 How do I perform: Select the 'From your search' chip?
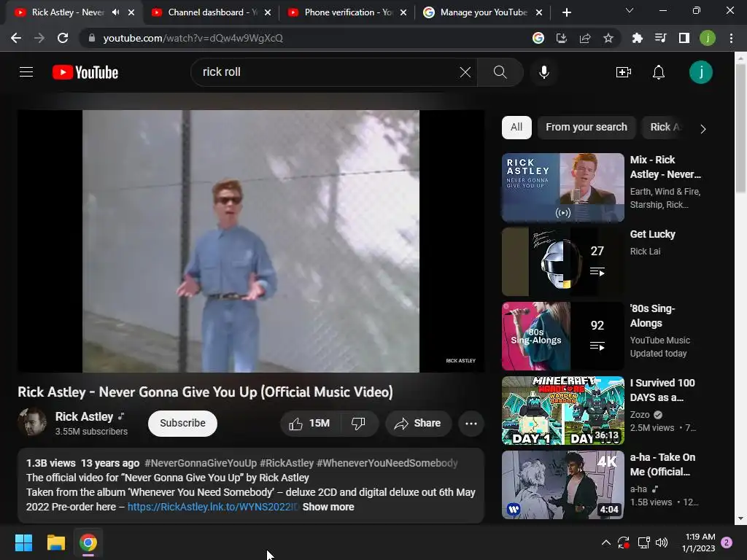click(587, 127)
